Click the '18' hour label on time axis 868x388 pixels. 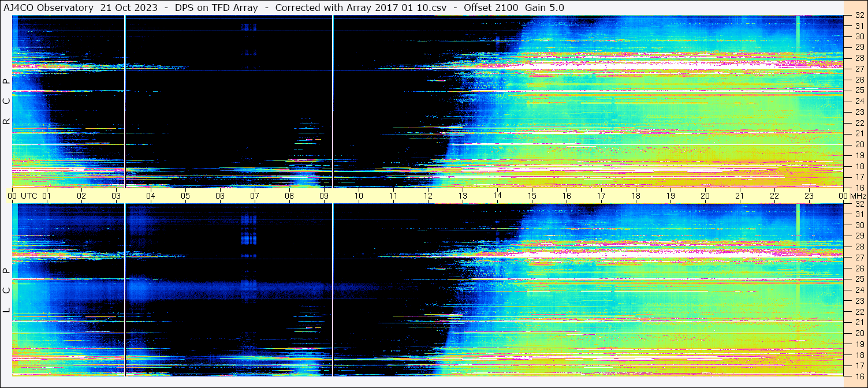[636, 196]
